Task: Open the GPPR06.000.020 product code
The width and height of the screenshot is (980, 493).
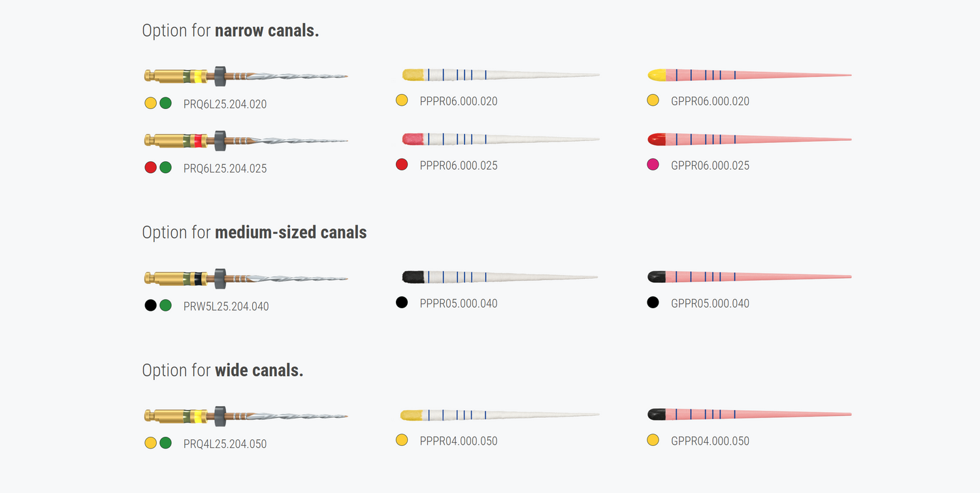Action: tap(710, 101)
